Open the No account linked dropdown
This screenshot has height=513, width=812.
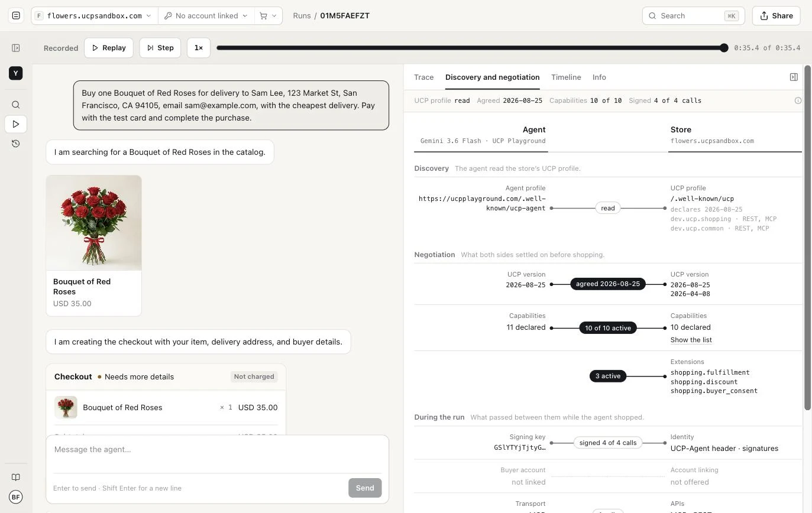point(206,16)
